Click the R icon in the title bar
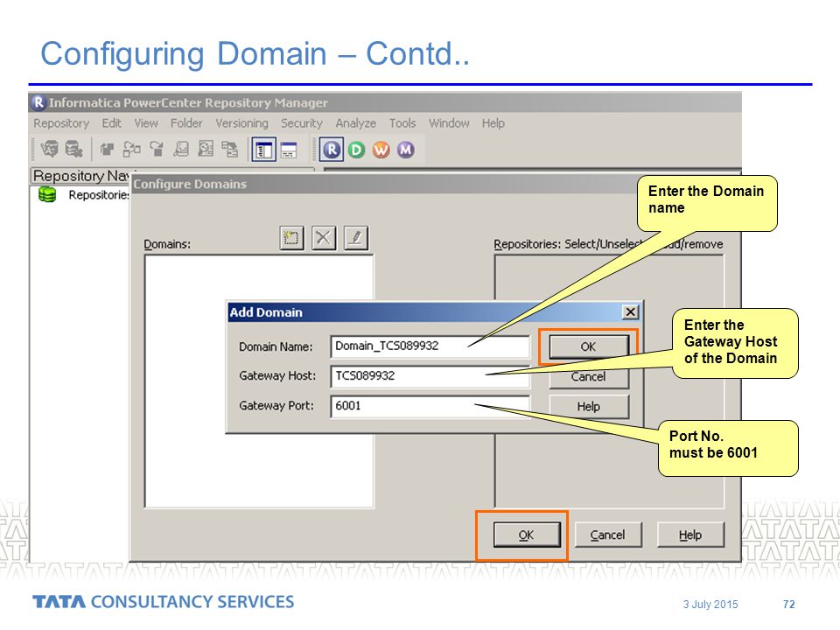This screenshot has width=840, height=630. pos(38,101)
